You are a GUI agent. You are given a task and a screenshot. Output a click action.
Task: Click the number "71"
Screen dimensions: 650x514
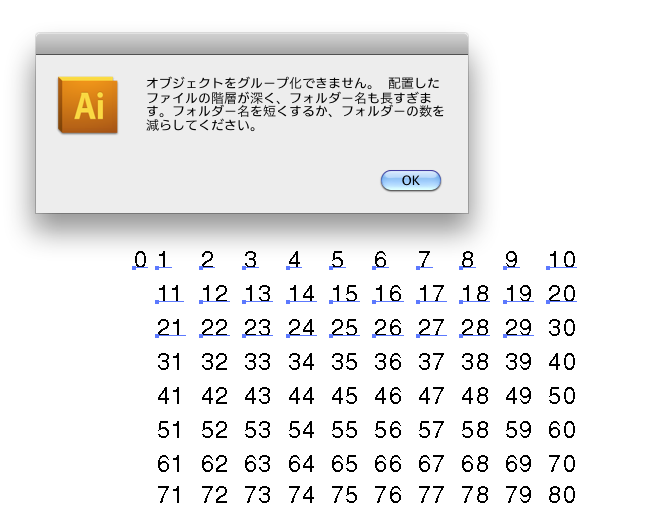pyautogui.click(x=170, y=495)
